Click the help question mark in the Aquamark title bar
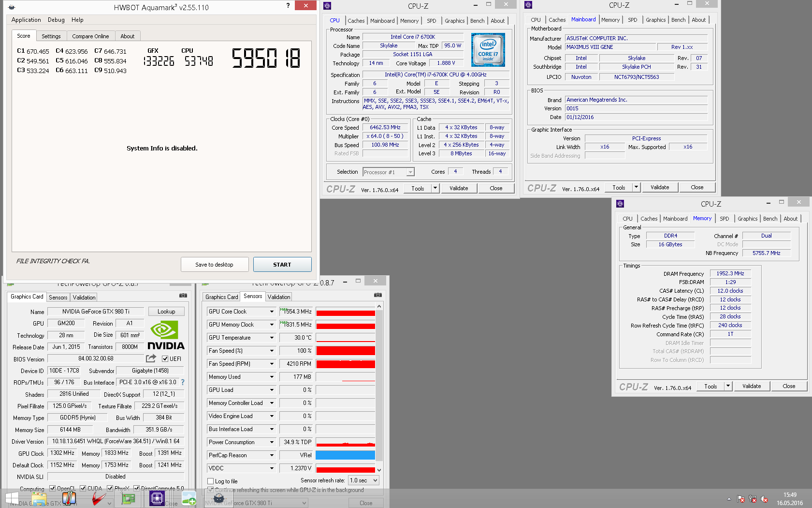812x508 pixels. click(288, 6)
